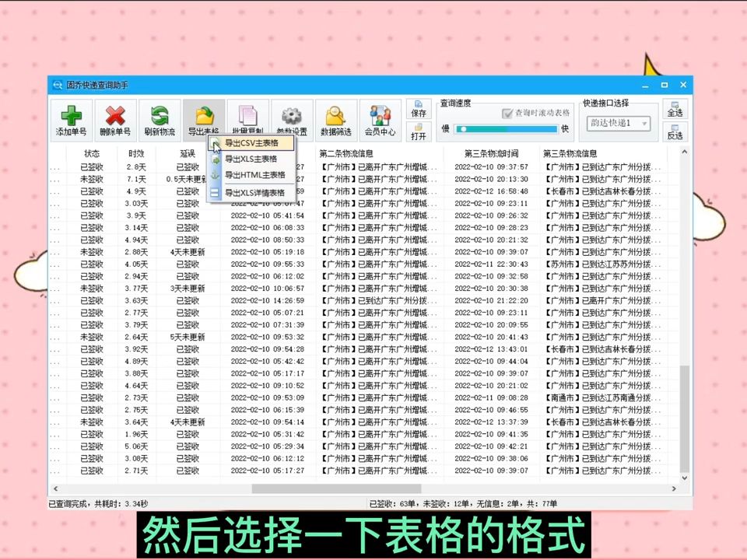
Task: Select the 添加单号 add tracking number icon
Action: pos(71,118)
